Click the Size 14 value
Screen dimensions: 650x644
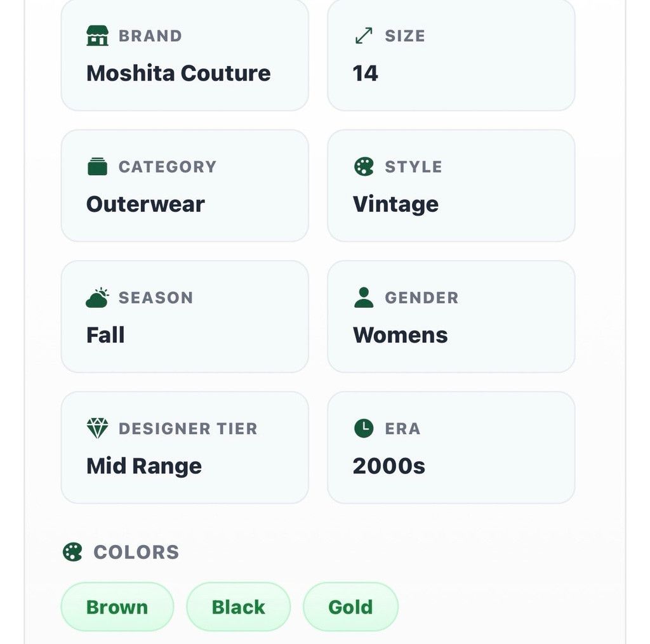click(365, 74)
